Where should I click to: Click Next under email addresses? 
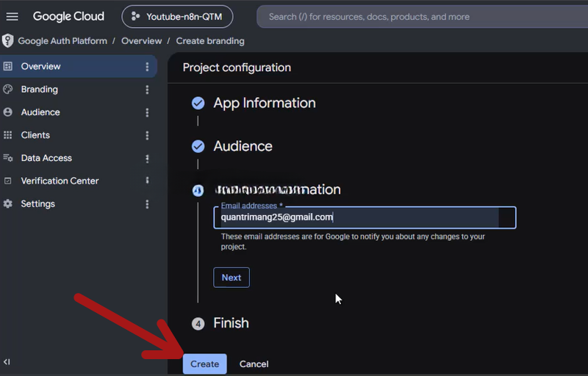232,278
